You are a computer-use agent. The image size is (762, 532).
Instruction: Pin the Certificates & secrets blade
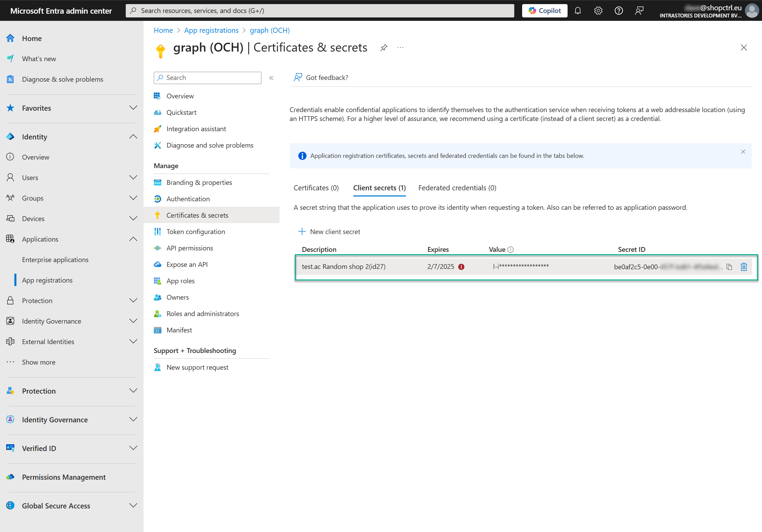coord(384,47)
